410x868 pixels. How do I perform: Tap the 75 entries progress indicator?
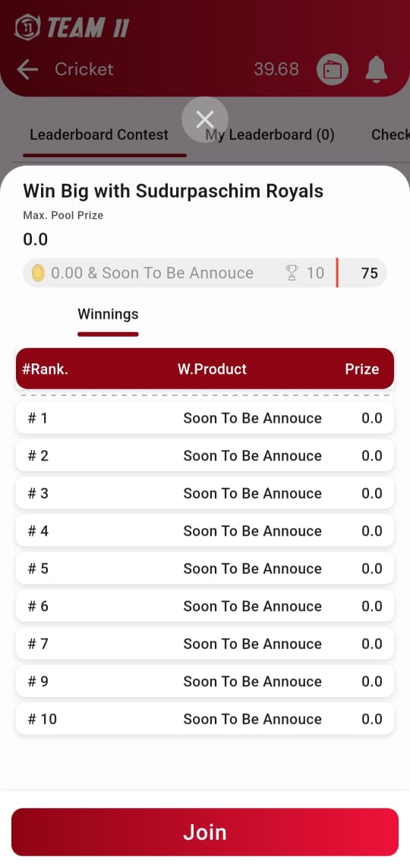(370, 273)
